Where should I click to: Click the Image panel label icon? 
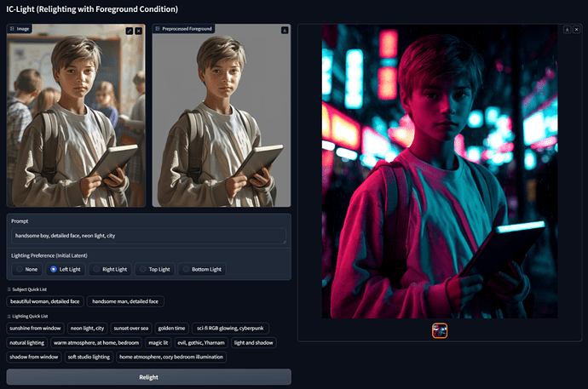click(13, 29)
